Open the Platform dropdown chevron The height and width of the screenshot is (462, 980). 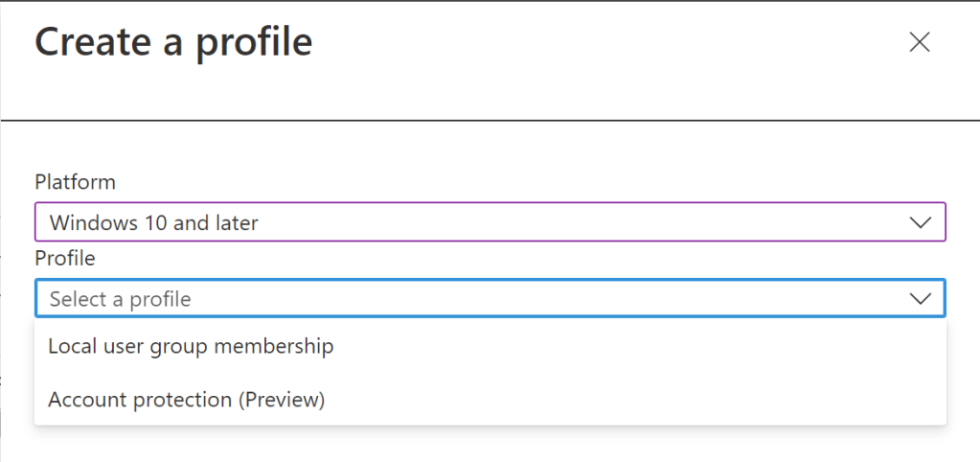click(x=920, y=222)
